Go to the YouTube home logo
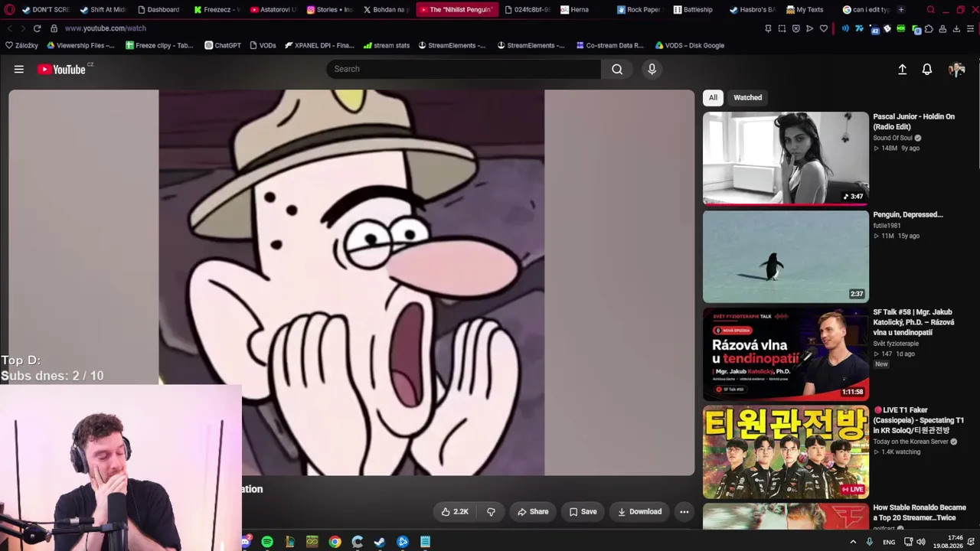Image resolution: width=980 pixels, height=551 pixels. click(x=62, y=70)
